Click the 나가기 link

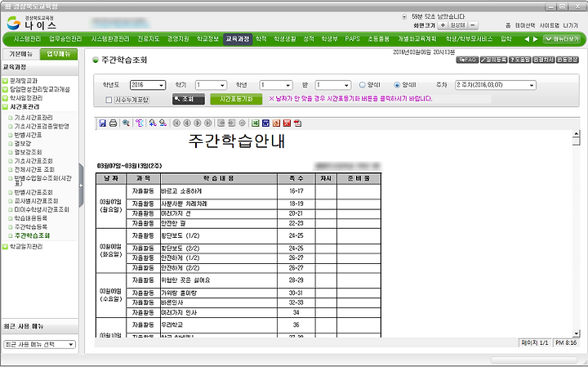(570, 25)
